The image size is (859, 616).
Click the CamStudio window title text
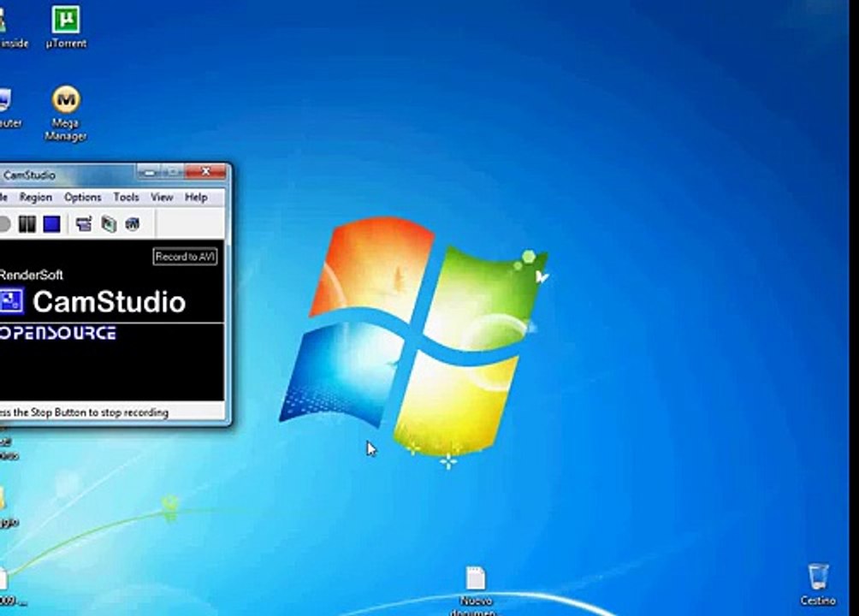pyautogui.click(x=29, y=175)
